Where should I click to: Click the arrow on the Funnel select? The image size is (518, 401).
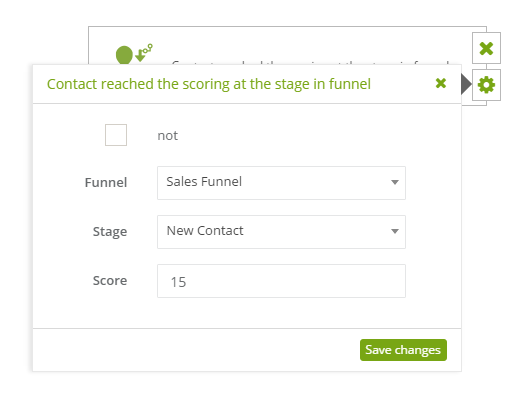click(395, 182)
